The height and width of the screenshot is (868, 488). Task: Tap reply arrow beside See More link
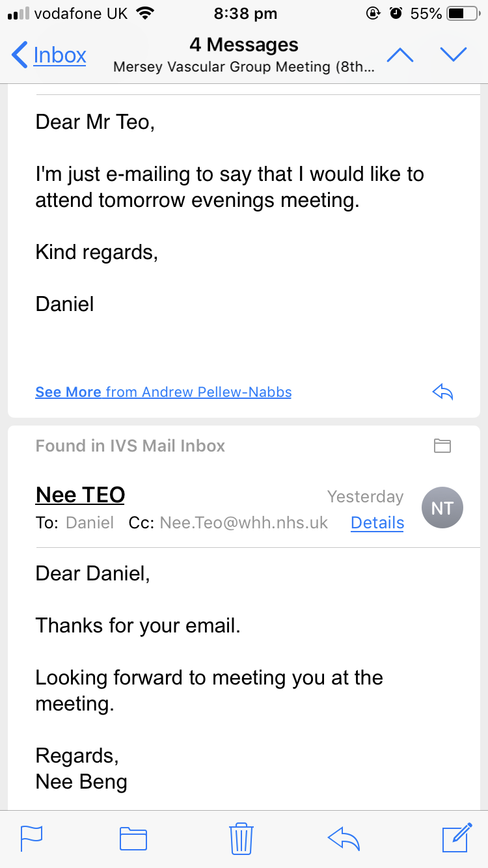coord(442,392)
